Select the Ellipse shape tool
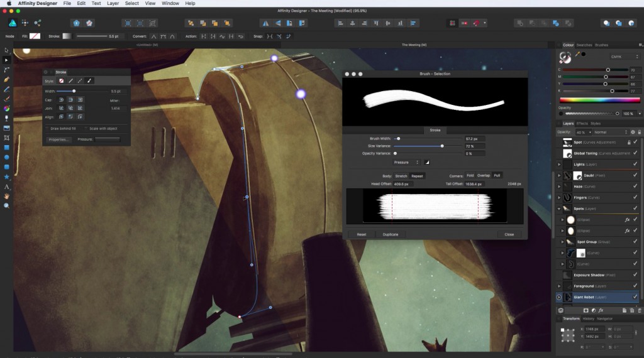This screenshot has height=358, width=644. pos(6,157)
